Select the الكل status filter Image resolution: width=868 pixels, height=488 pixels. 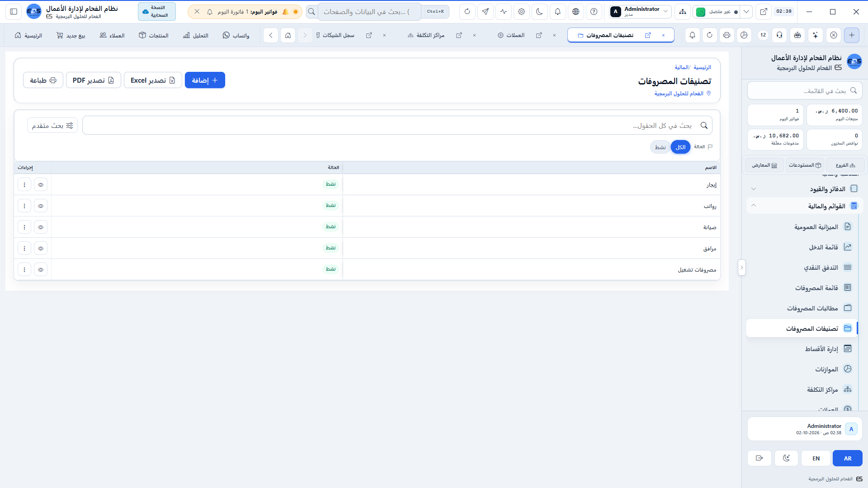680,147
